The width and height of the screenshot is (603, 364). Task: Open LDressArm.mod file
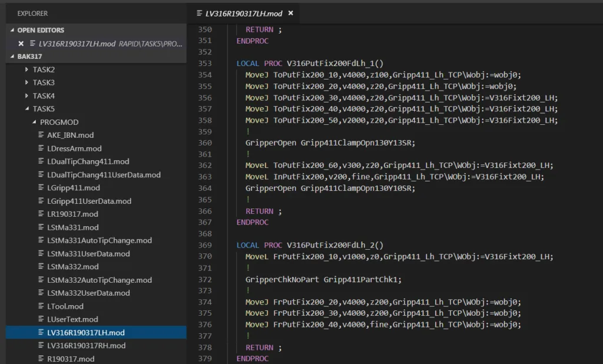[74, 148]
